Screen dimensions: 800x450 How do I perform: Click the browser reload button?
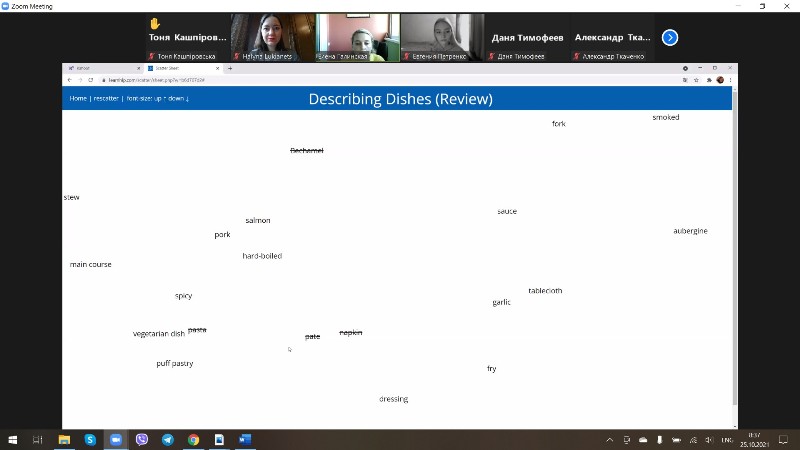point(90,80)
